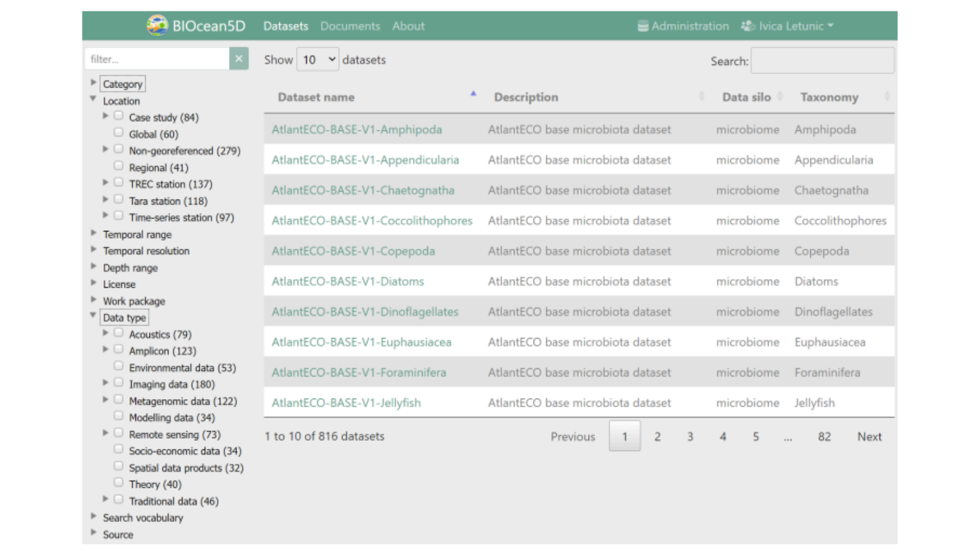The height and width of the screenshot is (551, 980).
Task: Jump to page 82
Action: [824, 437]
